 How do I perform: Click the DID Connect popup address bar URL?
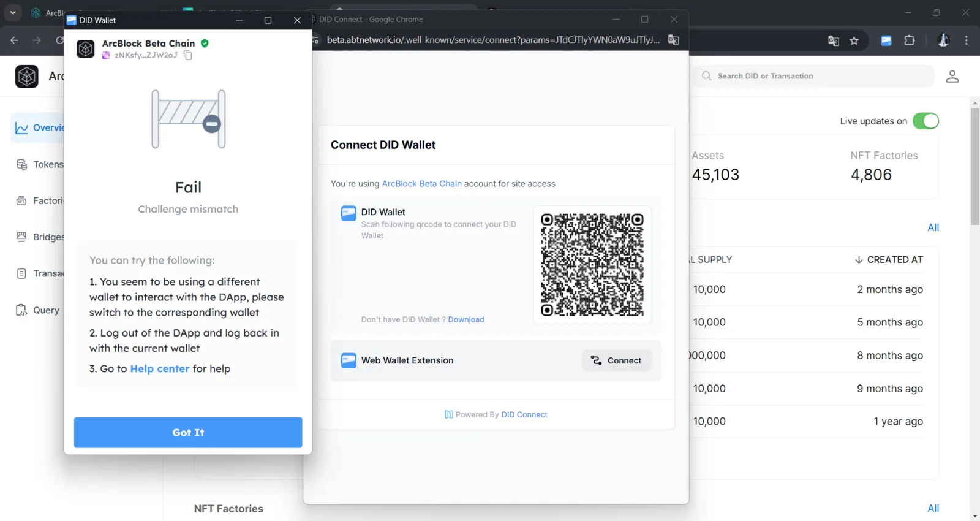pyautogui.click(x=493, y=40)
